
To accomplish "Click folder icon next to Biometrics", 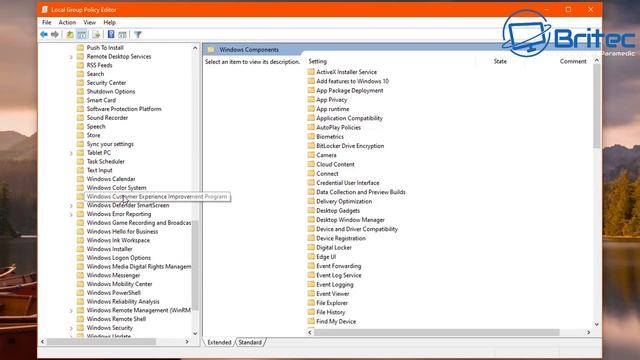I will [x=311, y=136].
